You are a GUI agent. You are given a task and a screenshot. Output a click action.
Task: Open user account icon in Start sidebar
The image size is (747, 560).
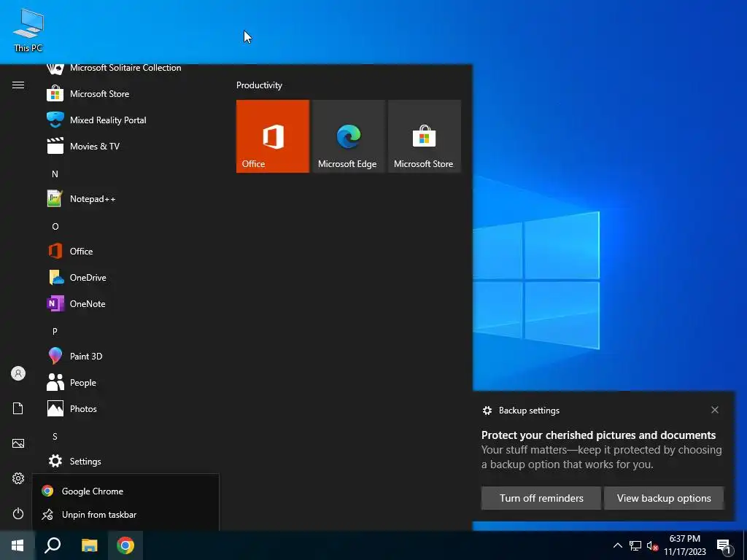click(x=18, y=373)
